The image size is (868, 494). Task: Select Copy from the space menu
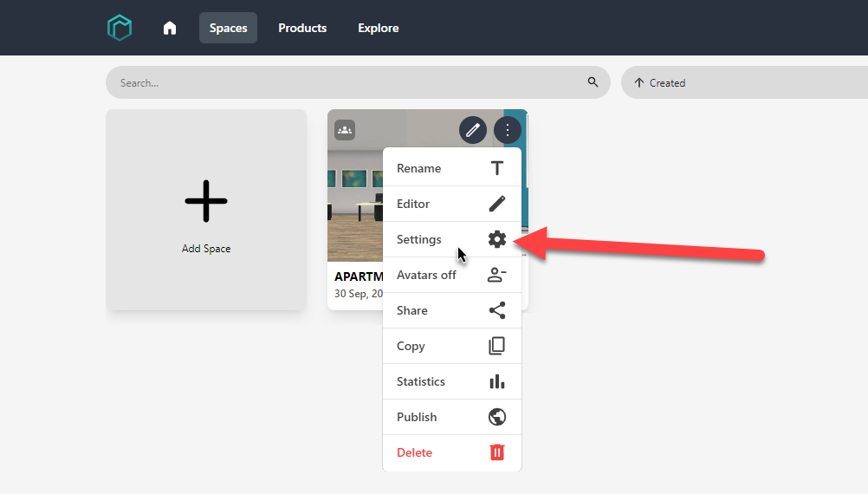point(411,346)
